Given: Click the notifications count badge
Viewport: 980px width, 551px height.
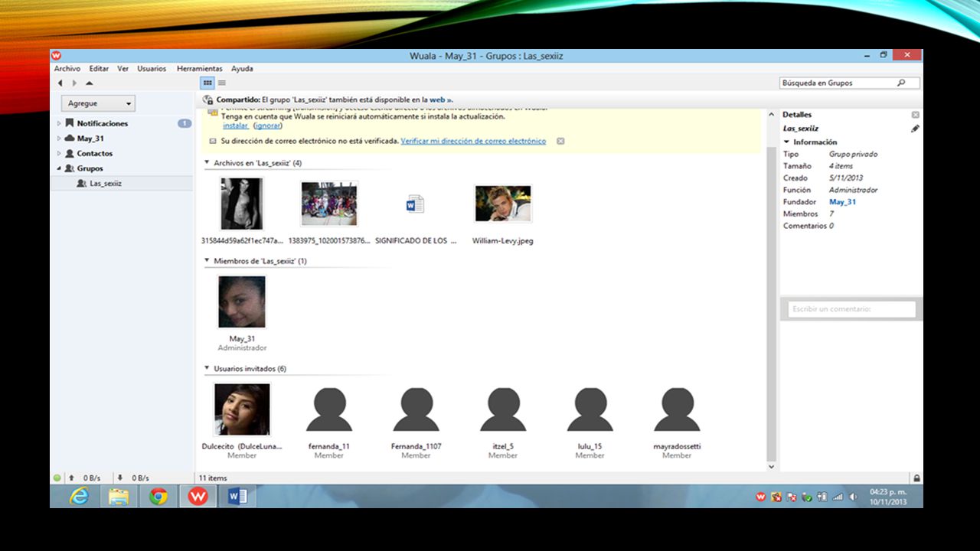Looking at the screenshot, I should 185,123.
